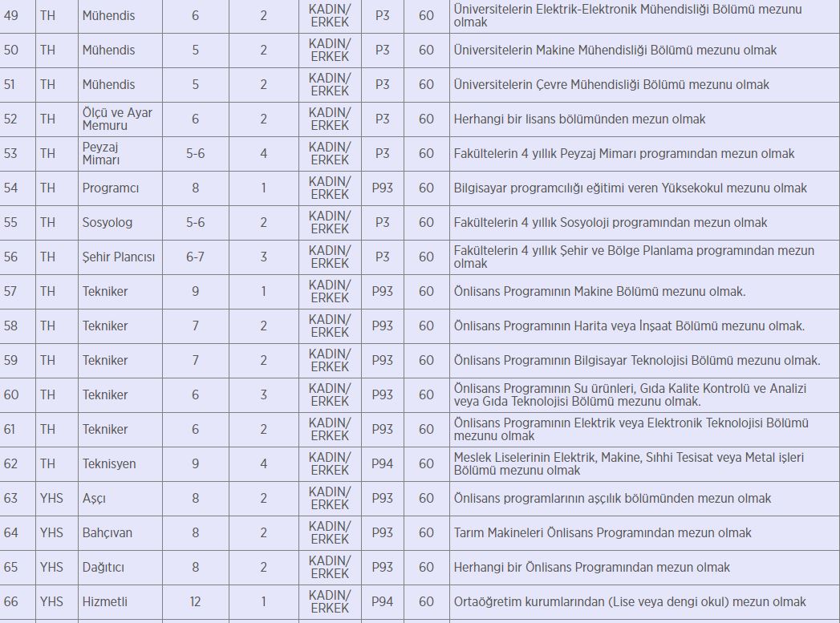Select the Ölçü ve Ayar Memuru cell
This screenshot has width=840, height=623.
120,119
